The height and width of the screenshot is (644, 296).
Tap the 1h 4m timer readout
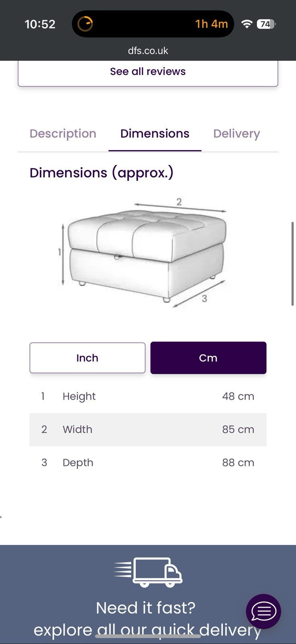pyautogui.click(x=212, y=24)
